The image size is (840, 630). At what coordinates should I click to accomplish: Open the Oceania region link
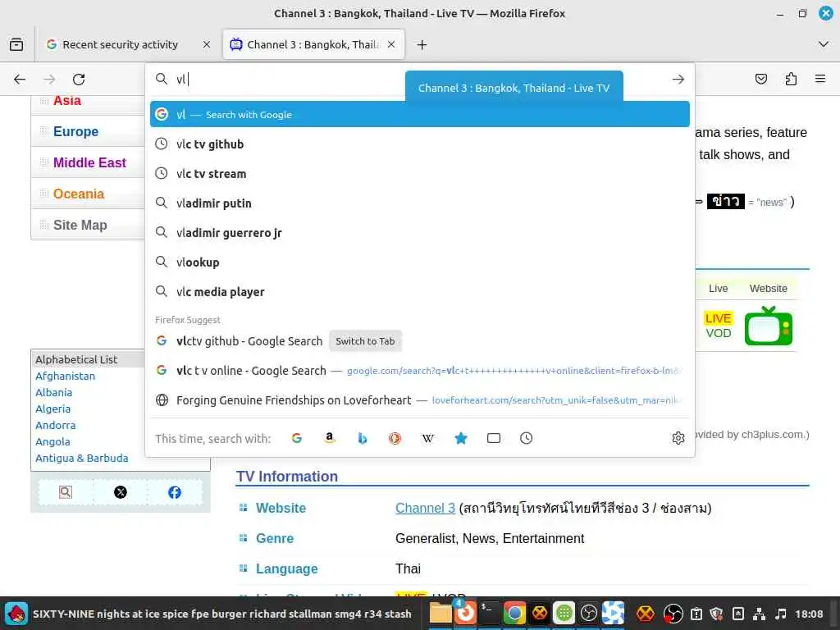[78, 194]
